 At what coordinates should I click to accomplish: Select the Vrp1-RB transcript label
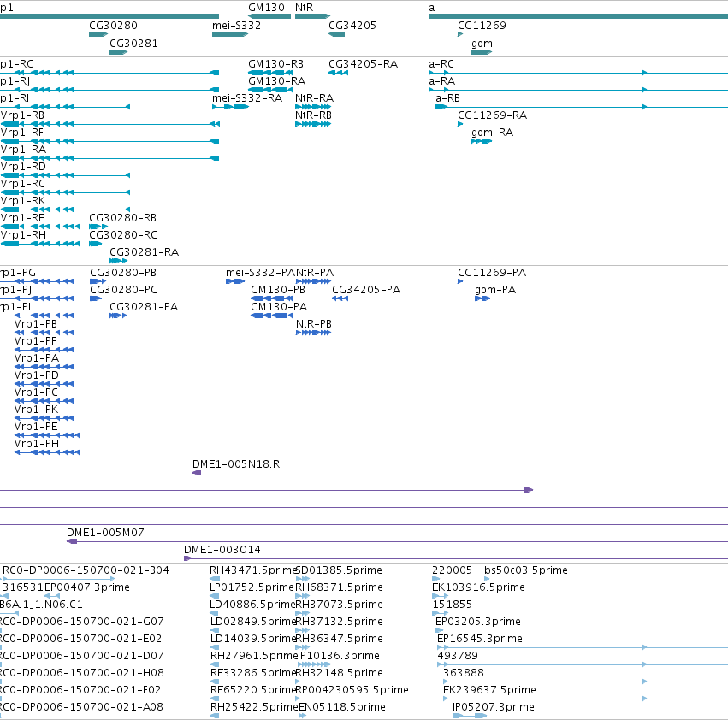[22, 115]
